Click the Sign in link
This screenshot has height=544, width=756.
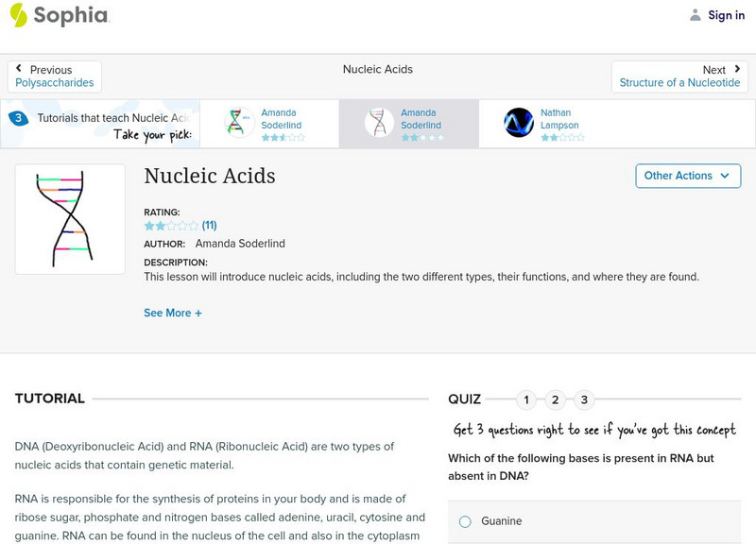click(726, 15)
